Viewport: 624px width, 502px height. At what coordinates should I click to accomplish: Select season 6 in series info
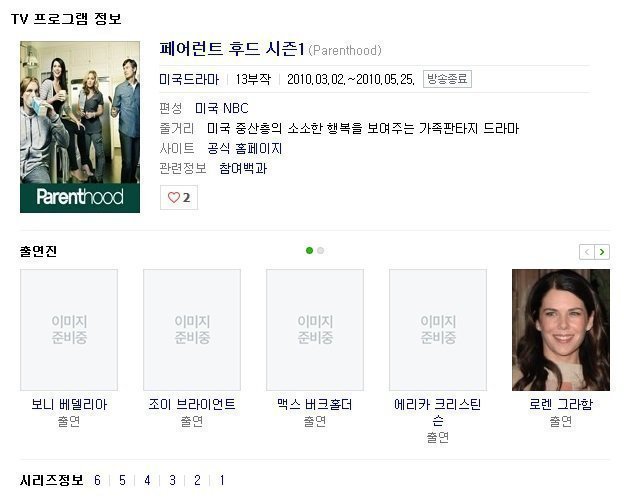pyautogui.click(x=98, y=480)
